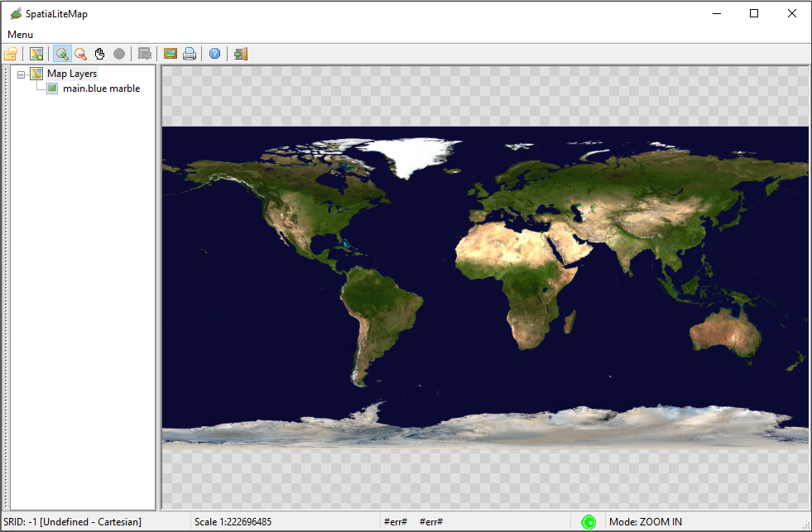Click the SRID: -1 [Undefined - Cartesian] status text
This screenshot has height=532, width=812.
[x=73, y=522]
